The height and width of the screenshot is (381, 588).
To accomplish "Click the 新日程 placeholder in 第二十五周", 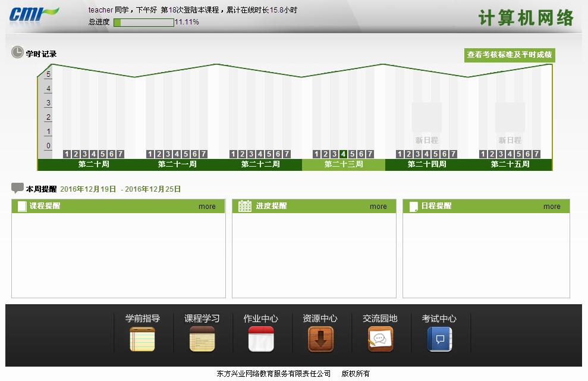I will click(x=510, y=124).
